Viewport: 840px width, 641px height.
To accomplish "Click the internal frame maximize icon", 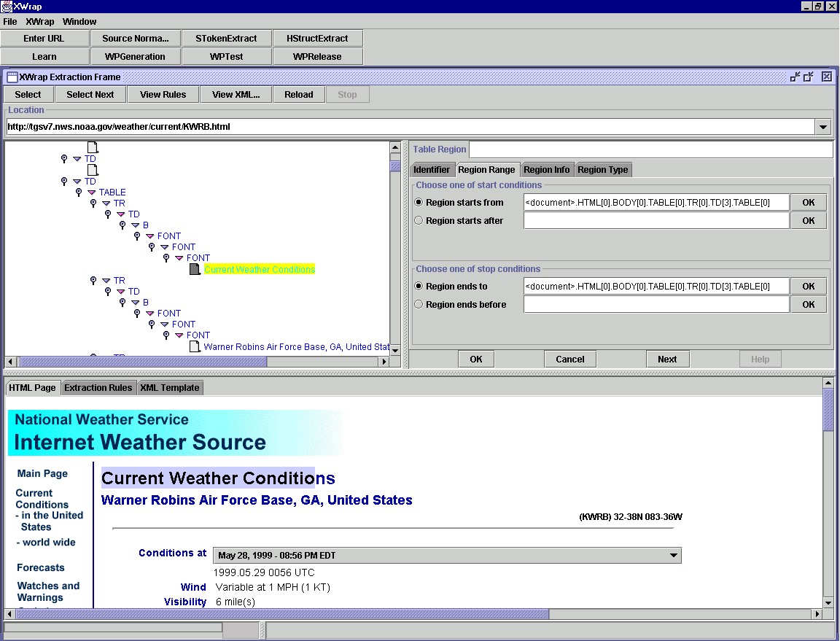I will click(809, 77).
